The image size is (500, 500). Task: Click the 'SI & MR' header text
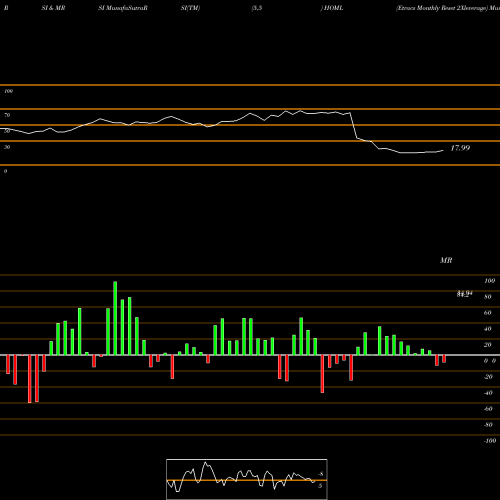53,8
